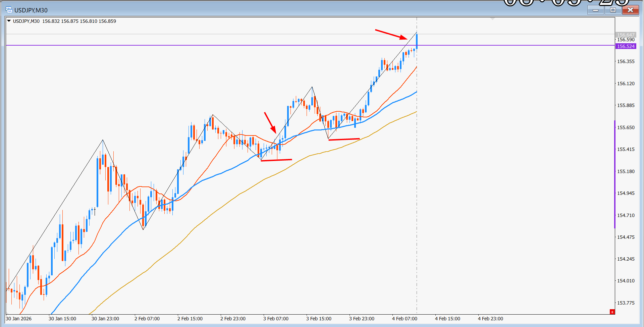Click the short red horizontal line near 155.52
644x327 pixels.
tap(344, 139)
